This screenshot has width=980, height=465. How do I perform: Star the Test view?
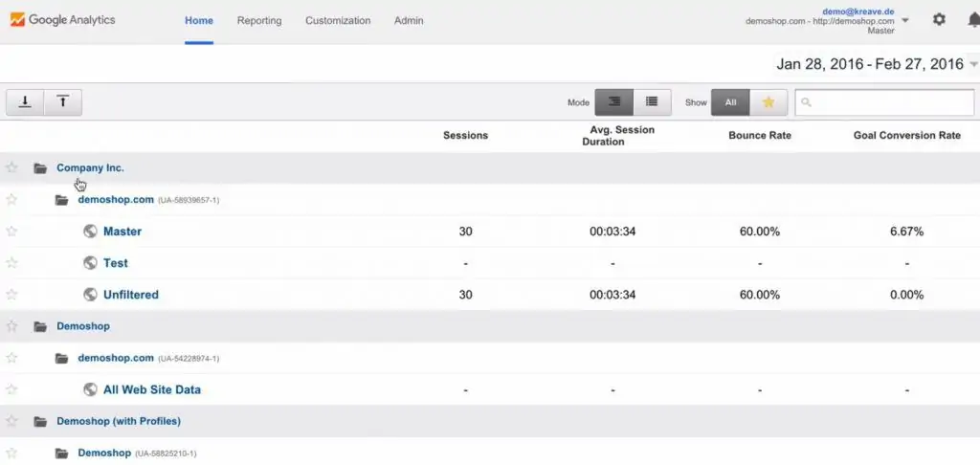pyautogui.click(x=11, y=263)
